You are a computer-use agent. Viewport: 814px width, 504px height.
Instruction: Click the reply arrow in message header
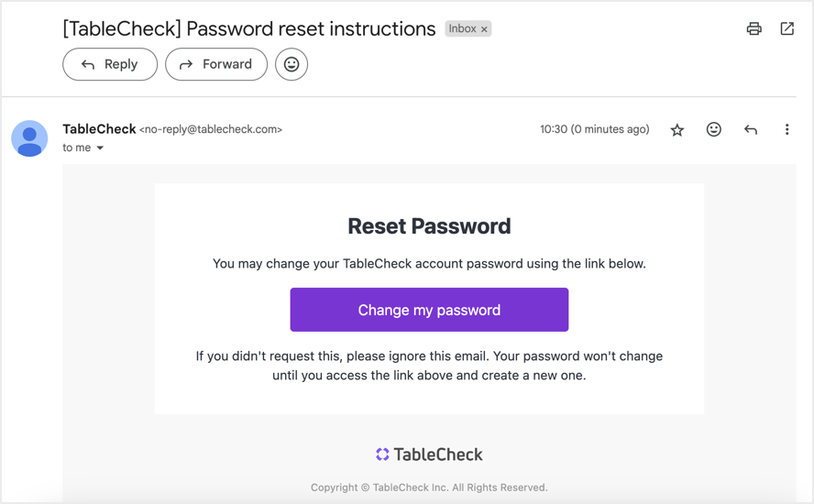pos(751,130)
